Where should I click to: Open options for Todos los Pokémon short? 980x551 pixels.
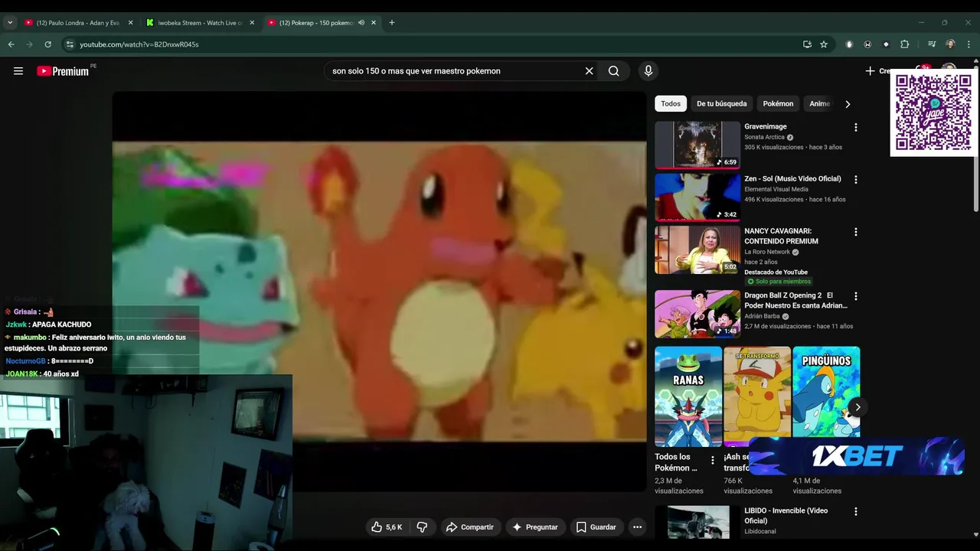point(713,461)
